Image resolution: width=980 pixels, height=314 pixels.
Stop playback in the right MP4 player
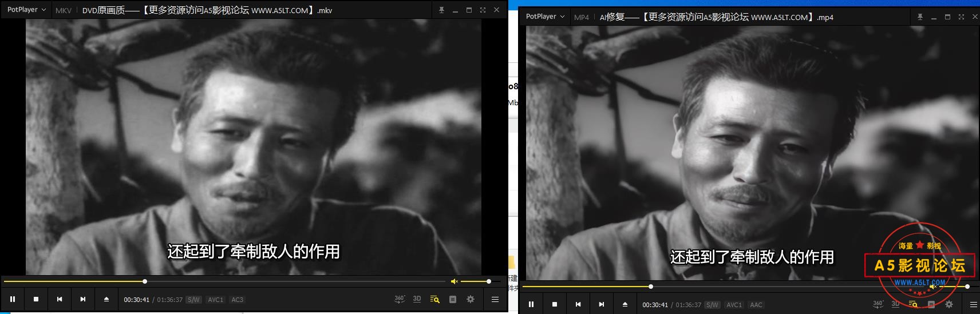click(555, 304)
